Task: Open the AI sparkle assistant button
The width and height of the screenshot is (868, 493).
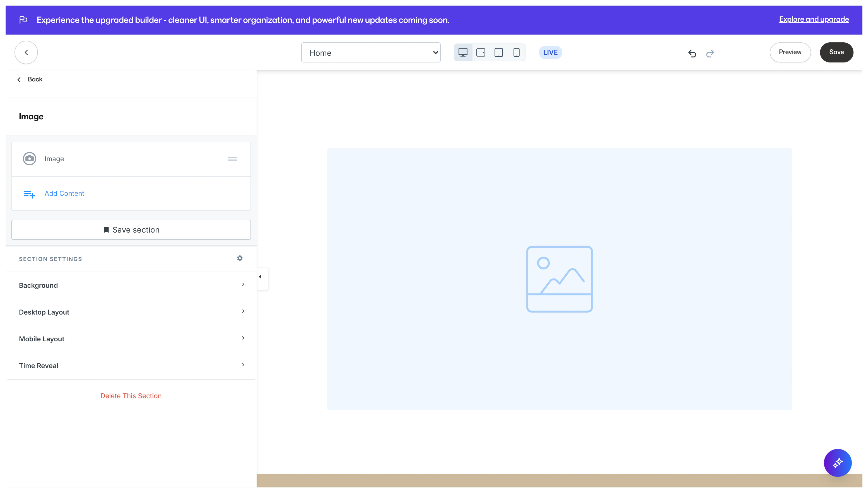Action: [837, 463]
